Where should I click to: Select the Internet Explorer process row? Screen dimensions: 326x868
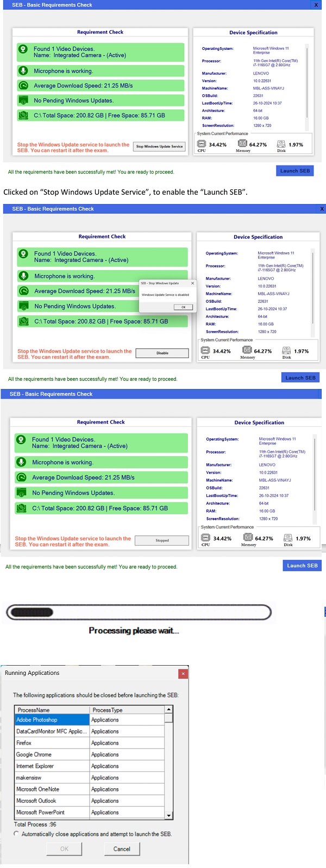pyautogui.click(x=90, y=766)
